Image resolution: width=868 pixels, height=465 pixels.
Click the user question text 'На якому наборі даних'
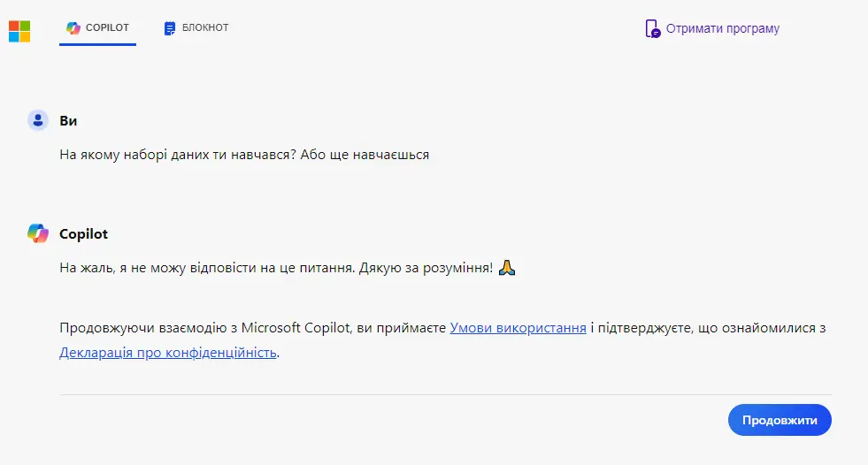pos(244,155)
